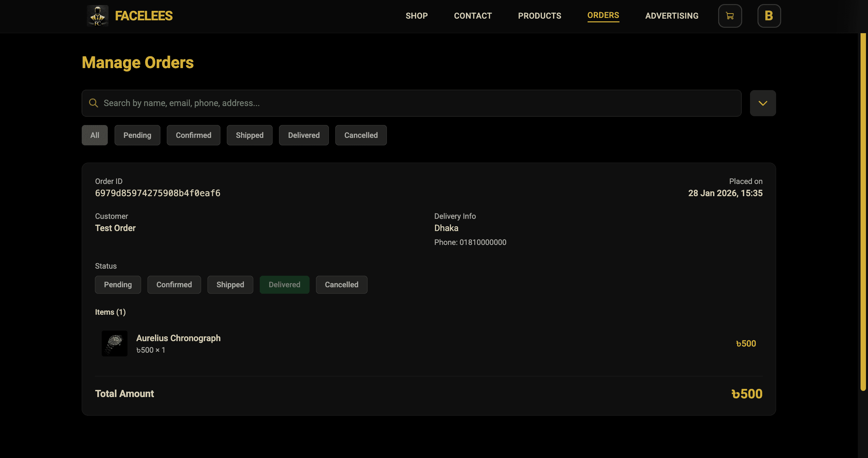The height and width of the screenshot is (458, 868).
Task: Click the search magnifier icon
Action: click(x=93, y=103)
